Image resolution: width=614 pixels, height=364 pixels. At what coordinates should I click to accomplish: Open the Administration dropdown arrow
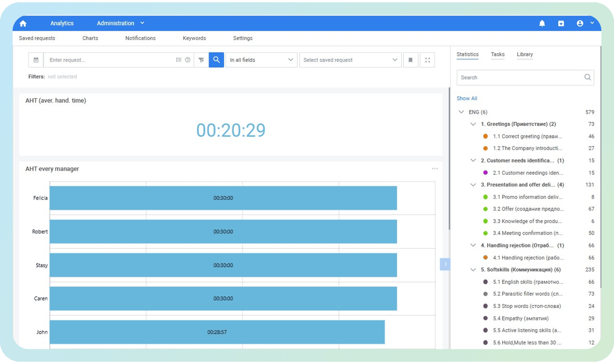(142, 23)
